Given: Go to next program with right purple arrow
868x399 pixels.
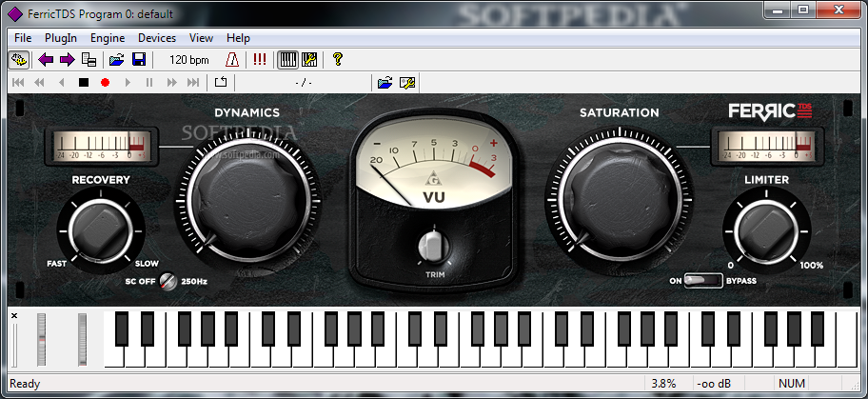Looking at the screenshot, I should pos(67,59).
